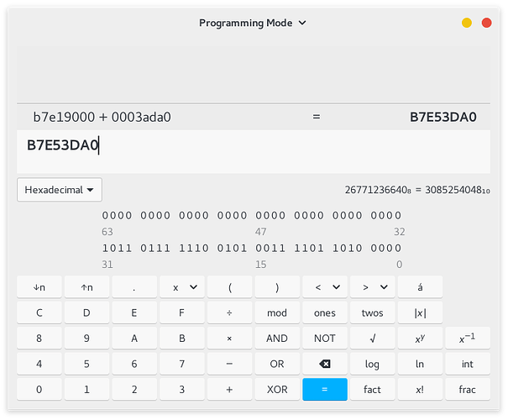Click the division ÷ button

click(229, 312)
